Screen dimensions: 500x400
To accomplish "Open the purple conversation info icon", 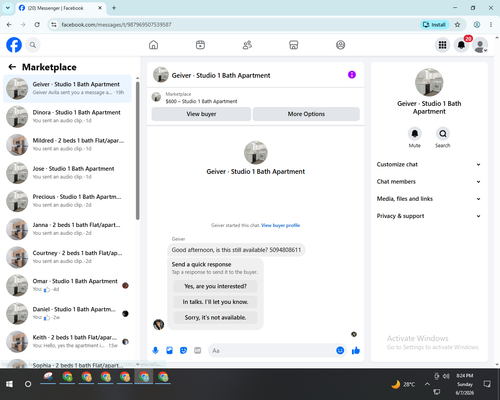I will (352, 75).
